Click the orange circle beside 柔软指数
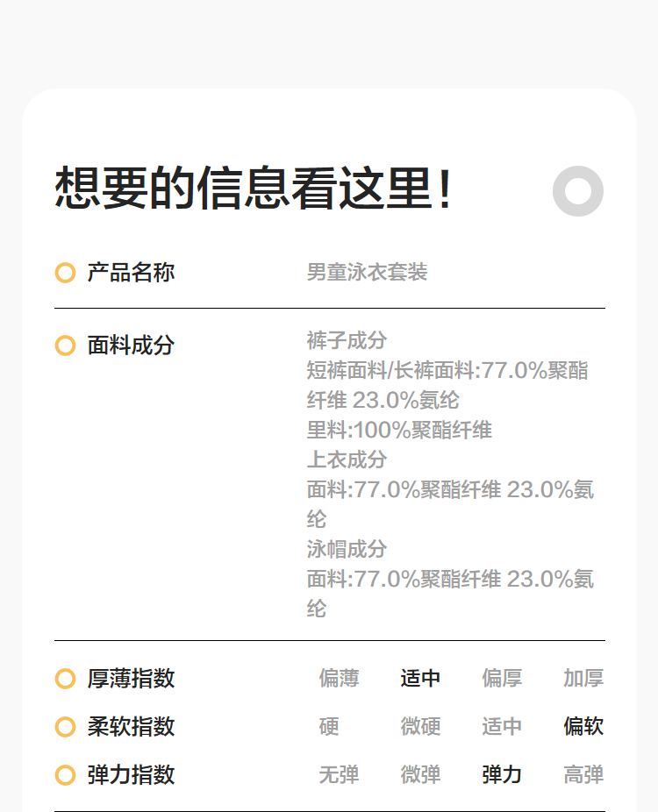 tap(65, 727)
